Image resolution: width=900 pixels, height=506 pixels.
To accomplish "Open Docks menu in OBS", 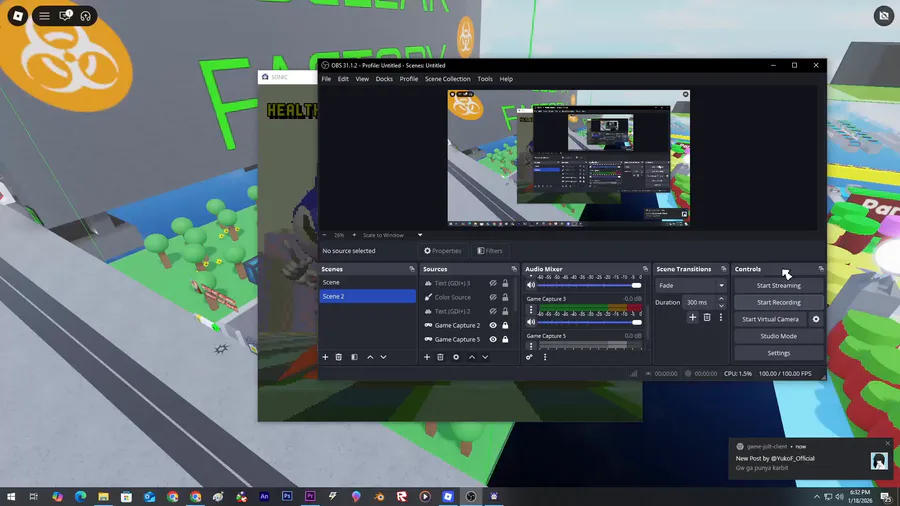I will click(384, 79).
